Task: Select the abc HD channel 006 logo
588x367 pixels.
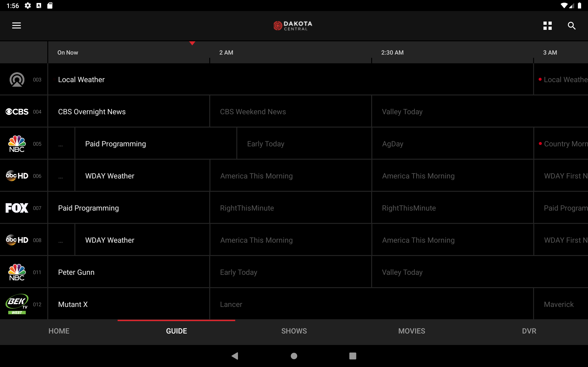Action: (17, 175)
